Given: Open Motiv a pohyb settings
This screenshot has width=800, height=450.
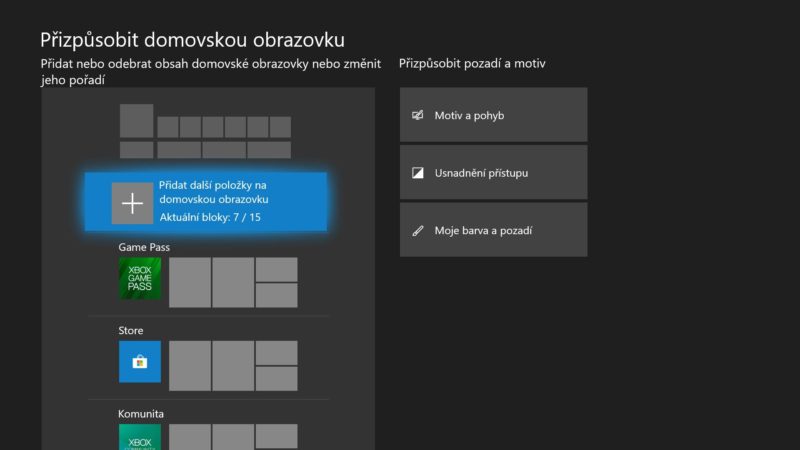Looking at the screenshot, I should 493,115.
